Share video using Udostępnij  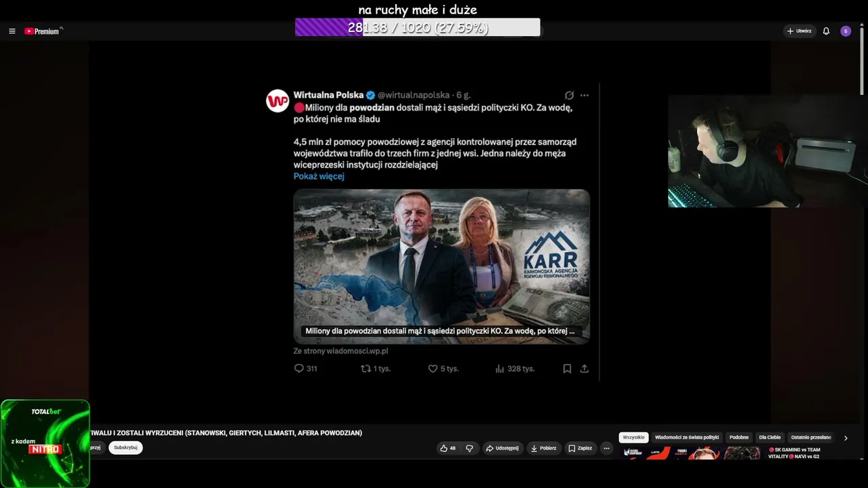(502, 448)
